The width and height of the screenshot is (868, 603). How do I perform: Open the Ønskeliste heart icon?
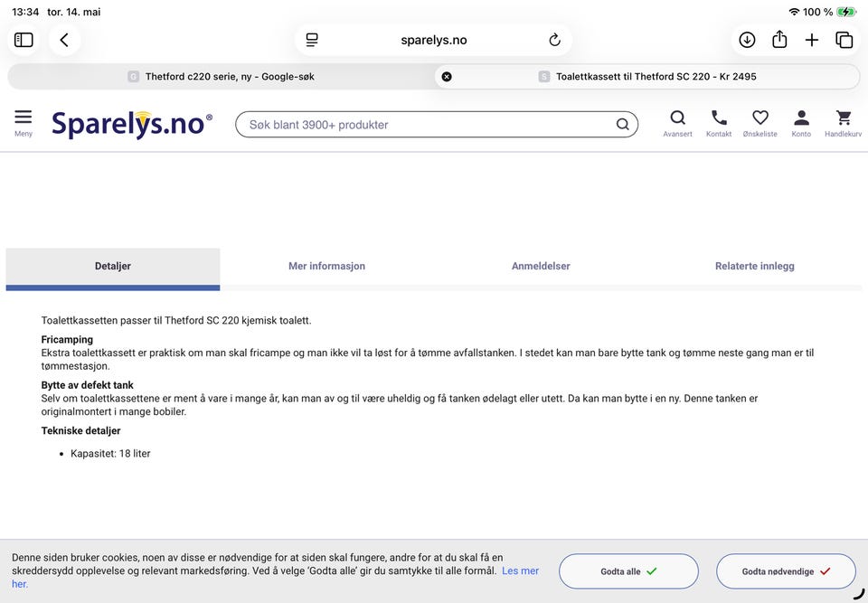760,124
